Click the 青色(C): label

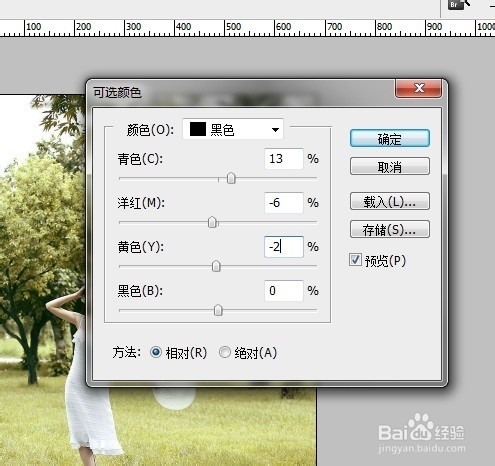(x=140, y=159)
